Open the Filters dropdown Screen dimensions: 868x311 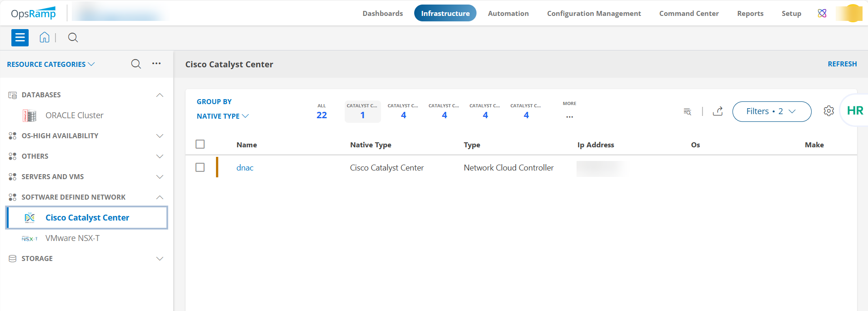coord(771,111)
